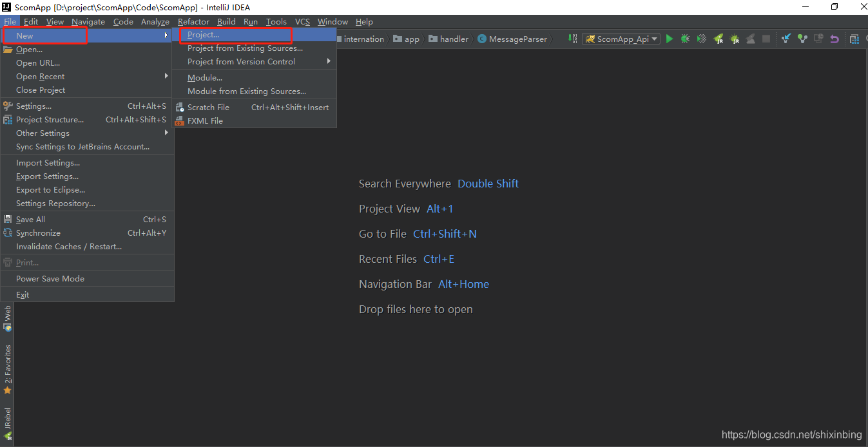The height and width of the screenshot is (447, 868).
Task: Open the View menu
Action: coord(55,21)
